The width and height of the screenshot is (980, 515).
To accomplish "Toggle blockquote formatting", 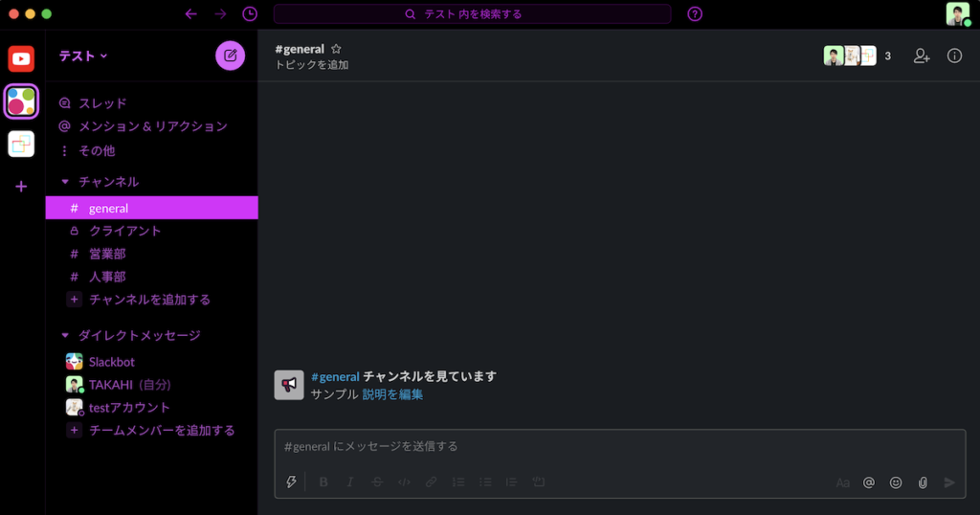I will click(511, 481).
